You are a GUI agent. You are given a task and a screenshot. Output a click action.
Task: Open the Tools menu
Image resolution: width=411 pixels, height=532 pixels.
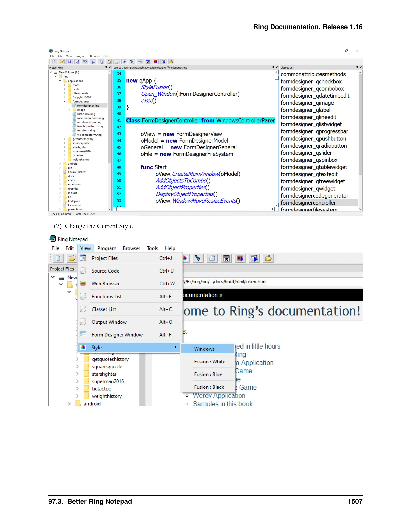click(x=152, y=248)
